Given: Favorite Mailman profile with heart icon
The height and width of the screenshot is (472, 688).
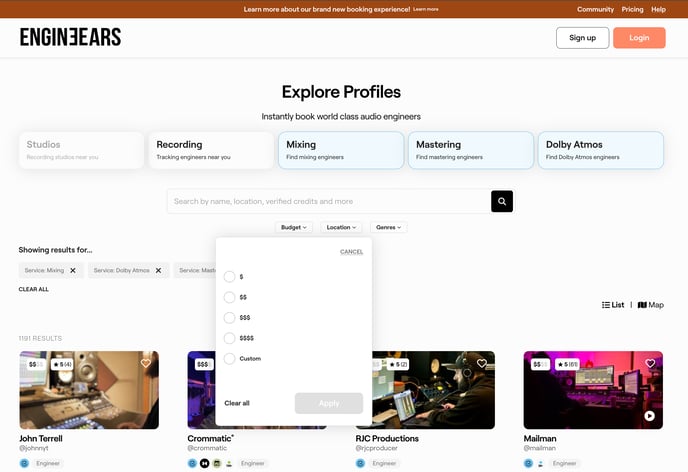Looking at the screenshot, I should click(650, 363).
